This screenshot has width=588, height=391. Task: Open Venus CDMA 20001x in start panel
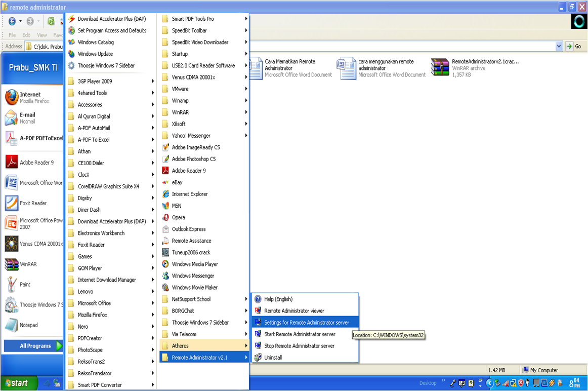[33, 244]
